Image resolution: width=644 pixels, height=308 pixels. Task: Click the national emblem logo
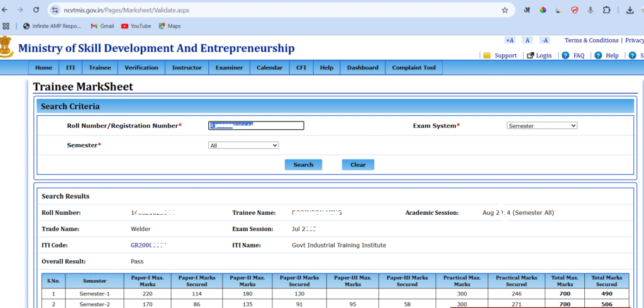pos(6,47)
